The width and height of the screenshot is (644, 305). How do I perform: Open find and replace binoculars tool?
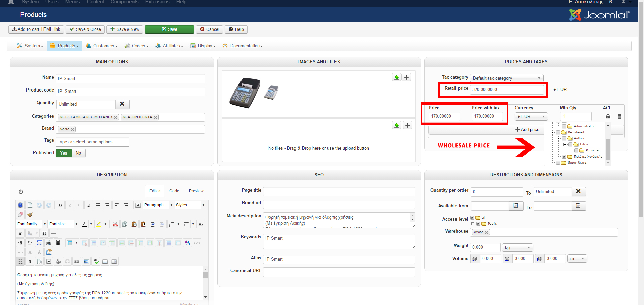58,243
